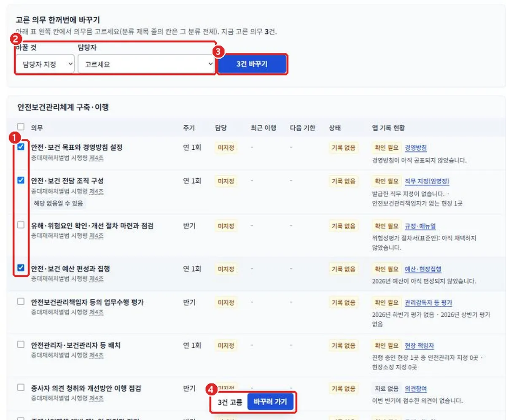Uncheck the 안전·보건 전담 조직 구성 checkbox

tap(21, 180)
